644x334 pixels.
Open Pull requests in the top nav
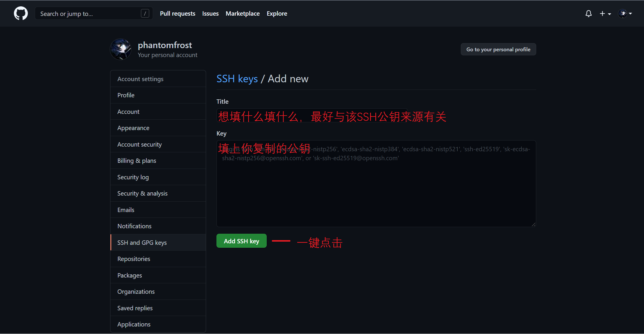point(178,14)
